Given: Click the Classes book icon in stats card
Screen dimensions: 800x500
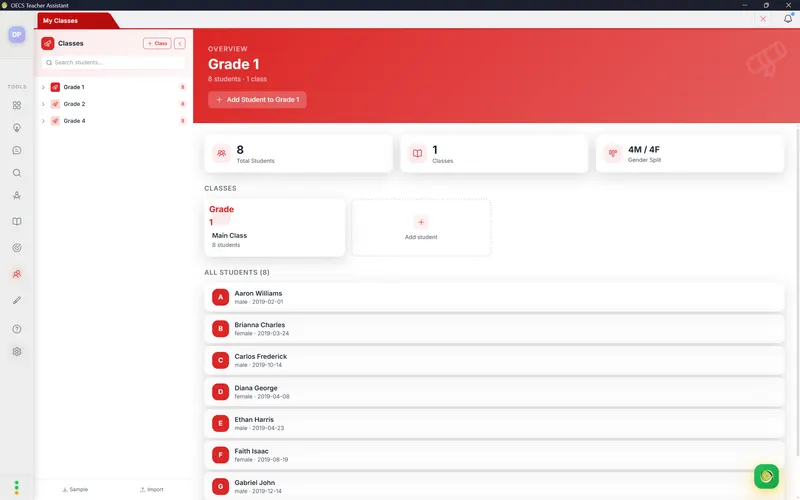Looking at the screenshot, I should [x=417, y=153].
